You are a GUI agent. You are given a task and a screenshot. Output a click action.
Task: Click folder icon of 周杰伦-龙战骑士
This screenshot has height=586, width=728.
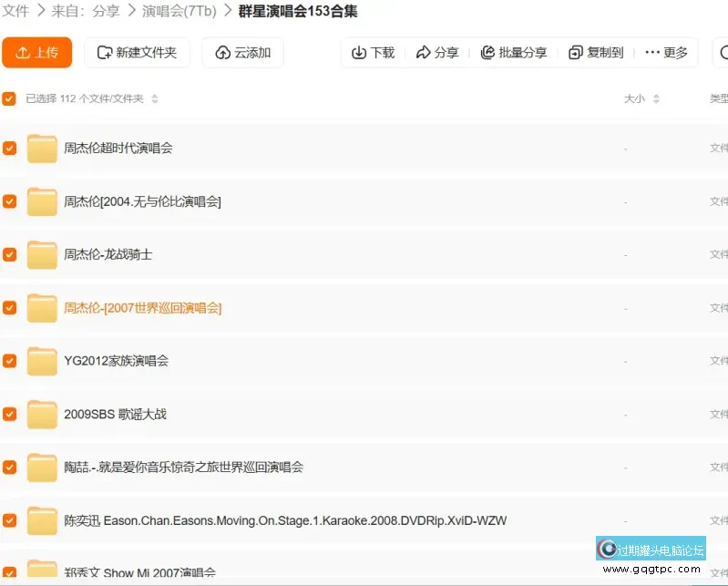[42, 254]
